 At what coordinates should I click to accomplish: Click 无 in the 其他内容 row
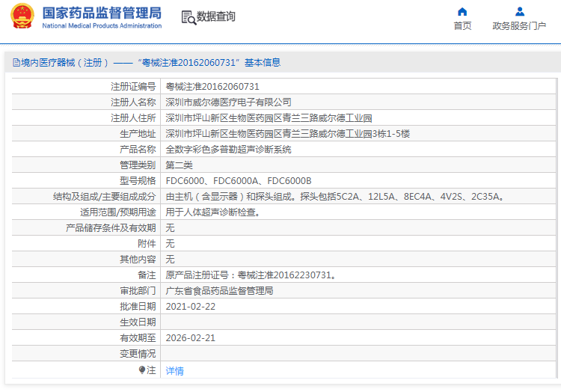point(170,260)
